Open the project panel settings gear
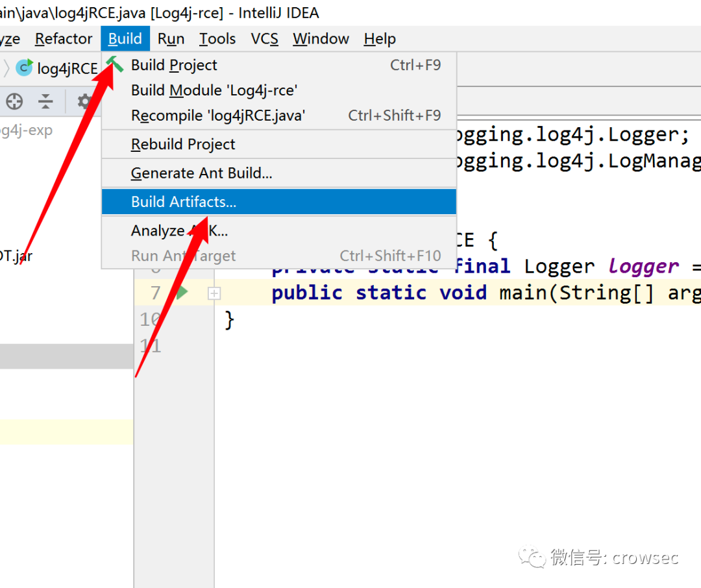Viewport: 701px width, 588px height. (84, 101)
